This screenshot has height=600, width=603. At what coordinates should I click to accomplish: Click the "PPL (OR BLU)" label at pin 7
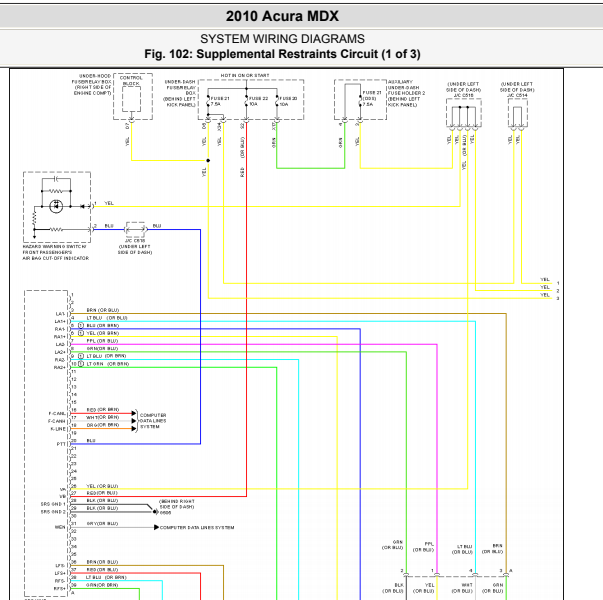tap(102, 341)
